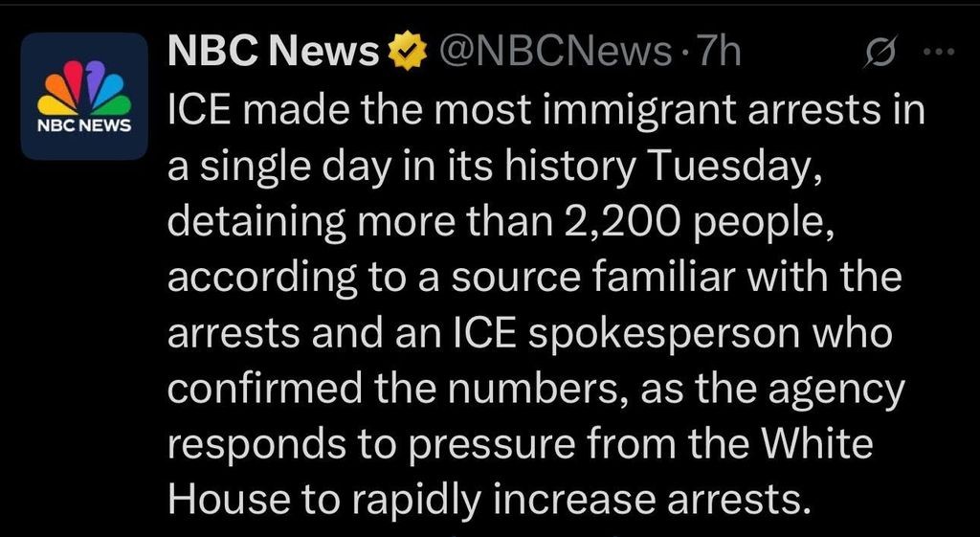This screenshot has height=537, width=980.
Task: Visit the @NBCNews handle link
Action: click(556, 52)
